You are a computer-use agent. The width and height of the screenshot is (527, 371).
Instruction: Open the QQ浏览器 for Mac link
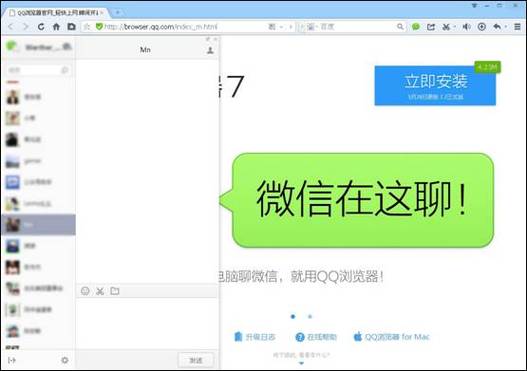392,336
